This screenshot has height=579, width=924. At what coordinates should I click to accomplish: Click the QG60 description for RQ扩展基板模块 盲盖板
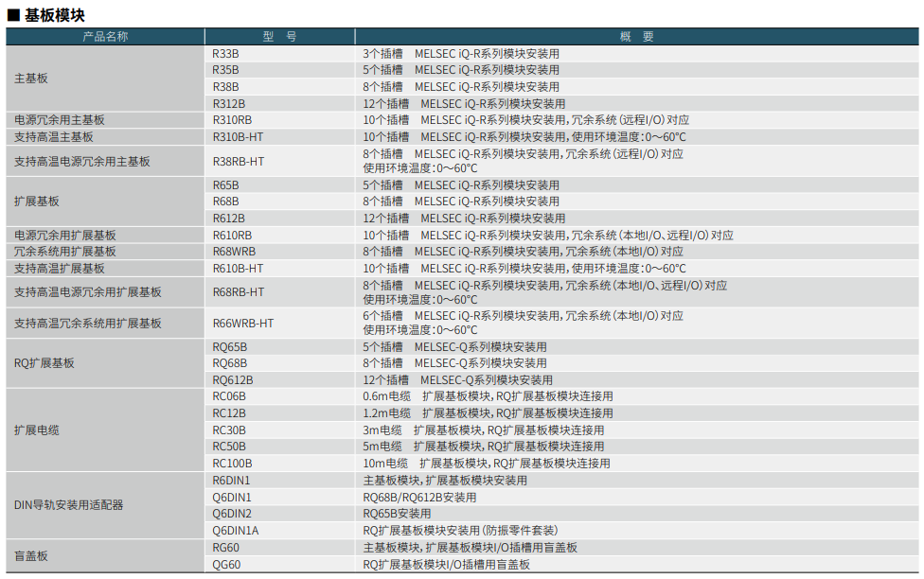[x=446, y=564]
